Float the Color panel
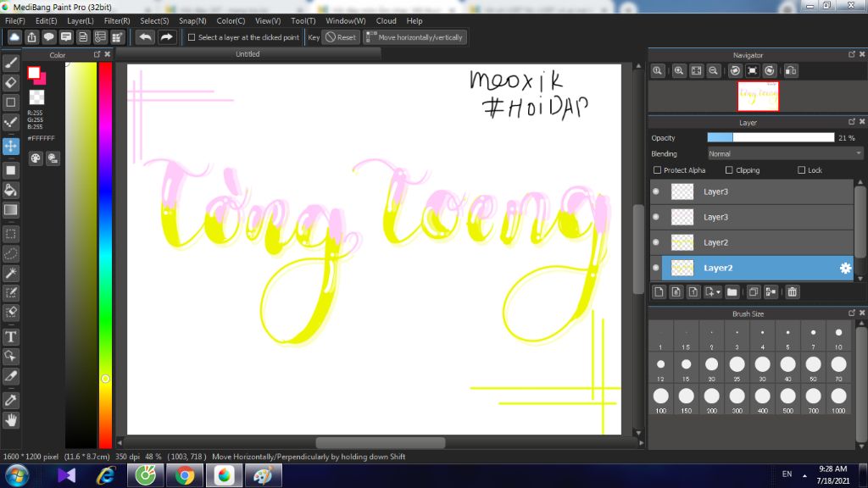The width and height of the screenshot is (868, 488). (97, 54)
